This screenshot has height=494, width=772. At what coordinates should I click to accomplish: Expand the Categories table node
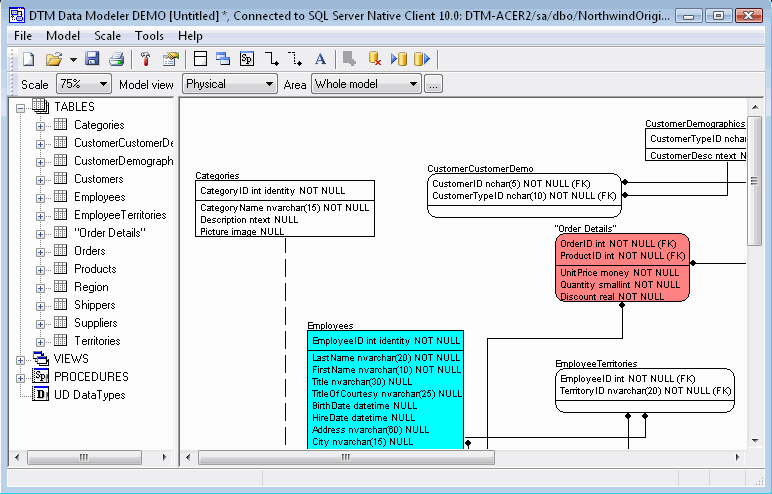pyautogui.click(x=40, y=126)
